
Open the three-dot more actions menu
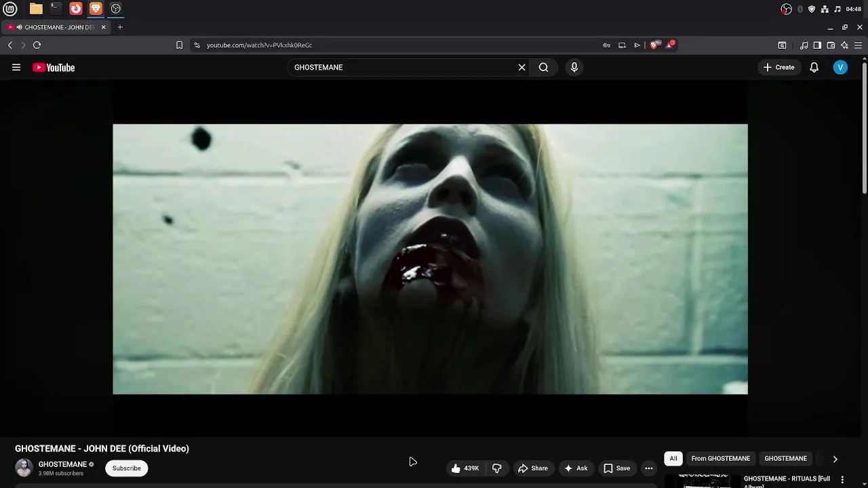649,468
